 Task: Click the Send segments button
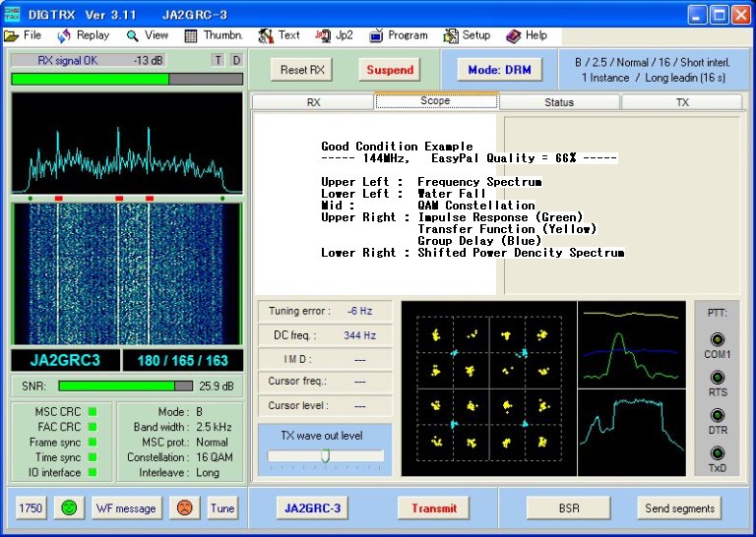click(680, 508)
